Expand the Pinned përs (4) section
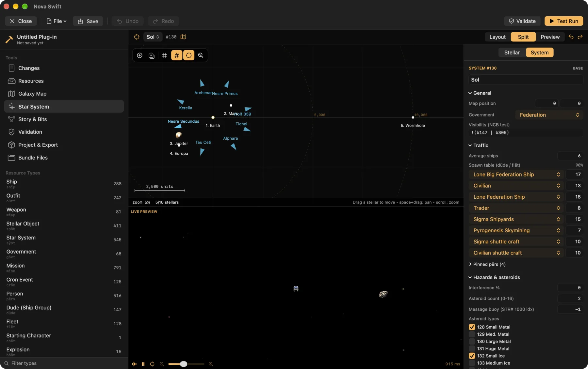This screenshot has width=588, height=369. click(487, 264)
